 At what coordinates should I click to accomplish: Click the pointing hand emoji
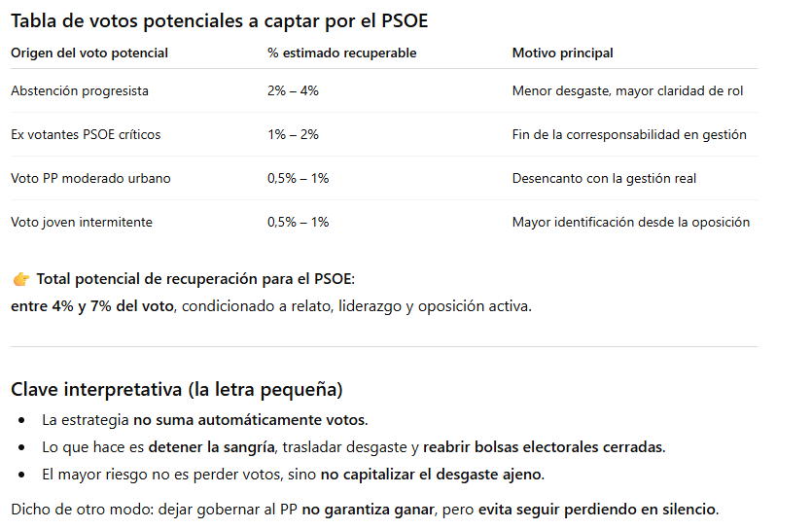[x=21, y=279]
